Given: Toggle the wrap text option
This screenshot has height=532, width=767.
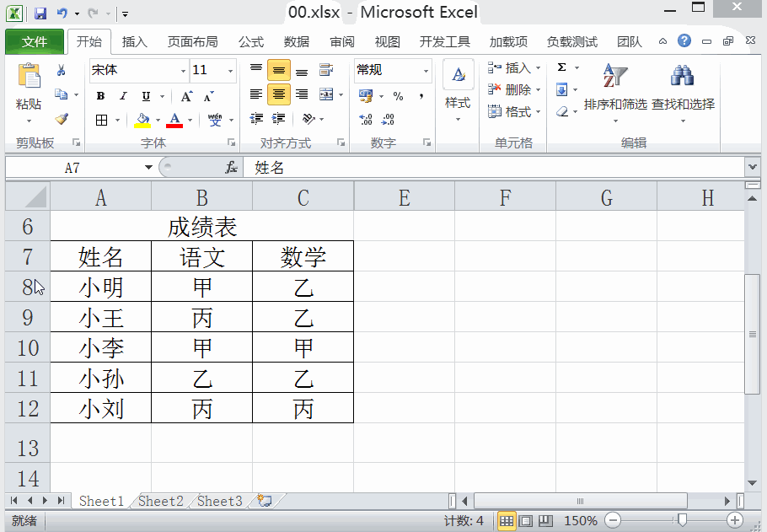Looking at the screenshot, I should coord(325,69).
